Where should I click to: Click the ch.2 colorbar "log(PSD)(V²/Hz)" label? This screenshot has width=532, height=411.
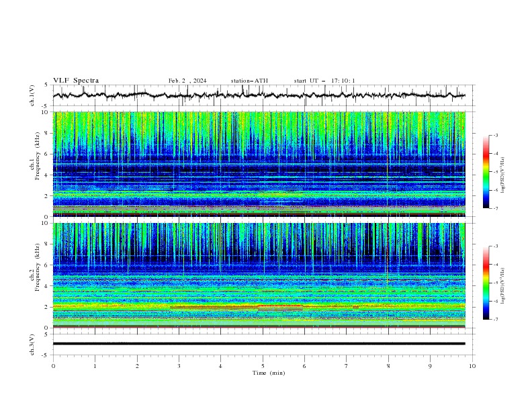coord(503,285)
